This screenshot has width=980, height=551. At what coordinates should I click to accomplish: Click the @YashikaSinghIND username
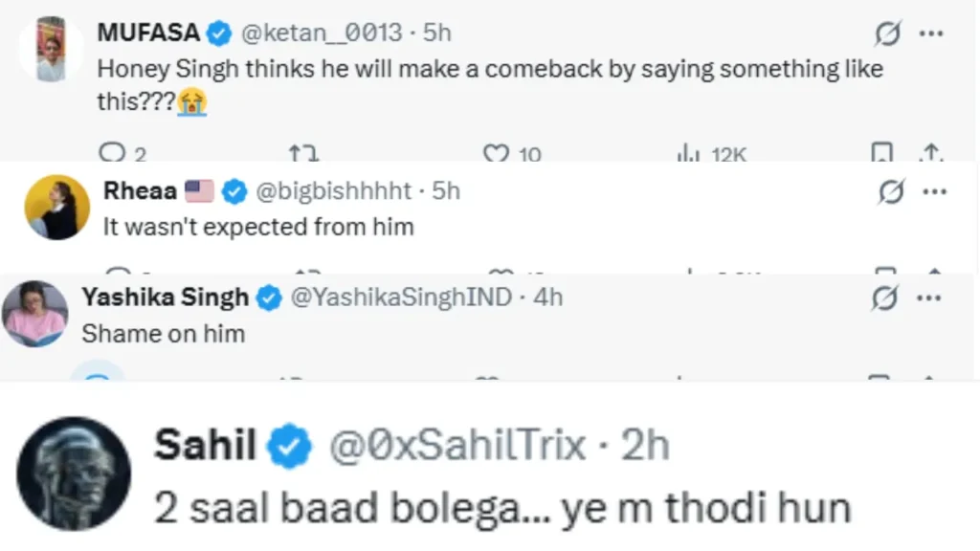click(x=401, y=298)
